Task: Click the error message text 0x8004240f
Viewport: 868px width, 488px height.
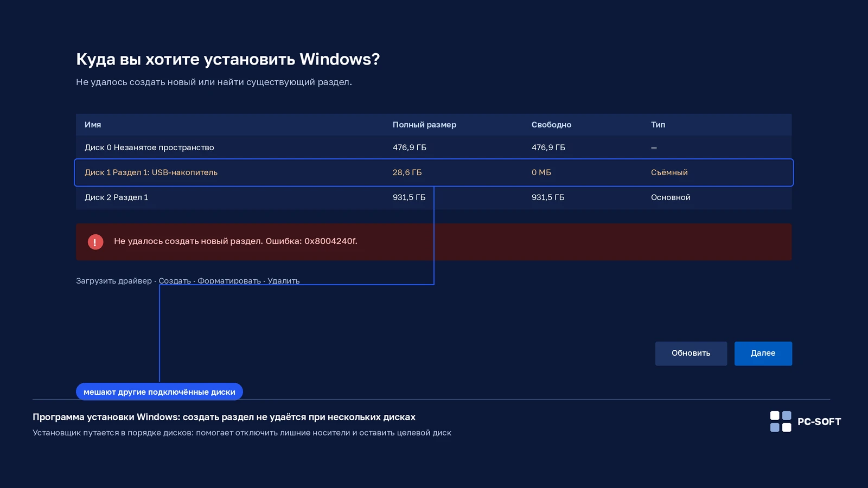Action: pos(330,241)
